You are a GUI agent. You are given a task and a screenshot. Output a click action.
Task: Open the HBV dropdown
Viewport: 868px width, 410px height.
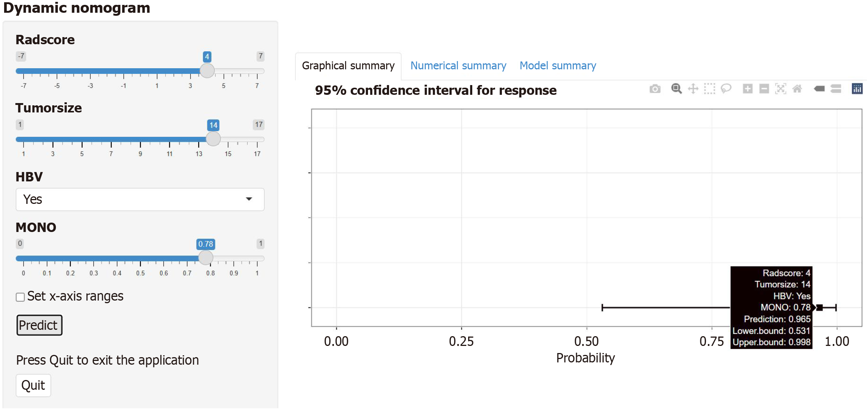(x=140, y=199)
